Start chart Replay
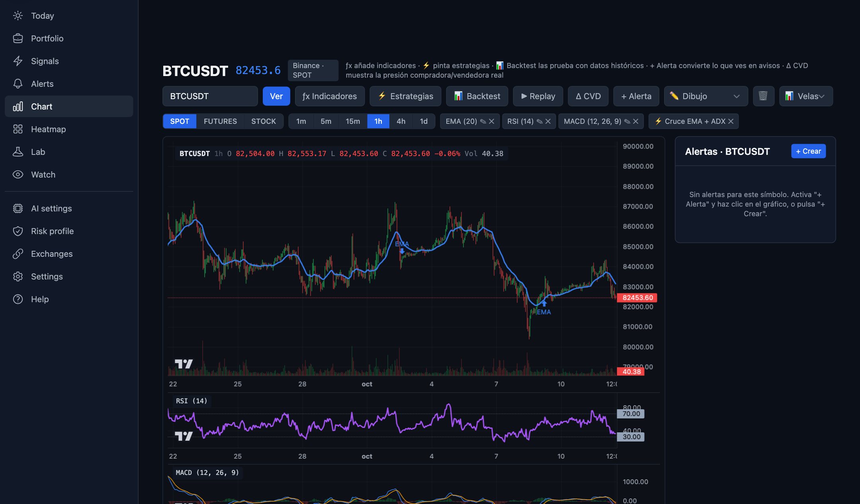The image size is (860, 504). tap(538, 96)
